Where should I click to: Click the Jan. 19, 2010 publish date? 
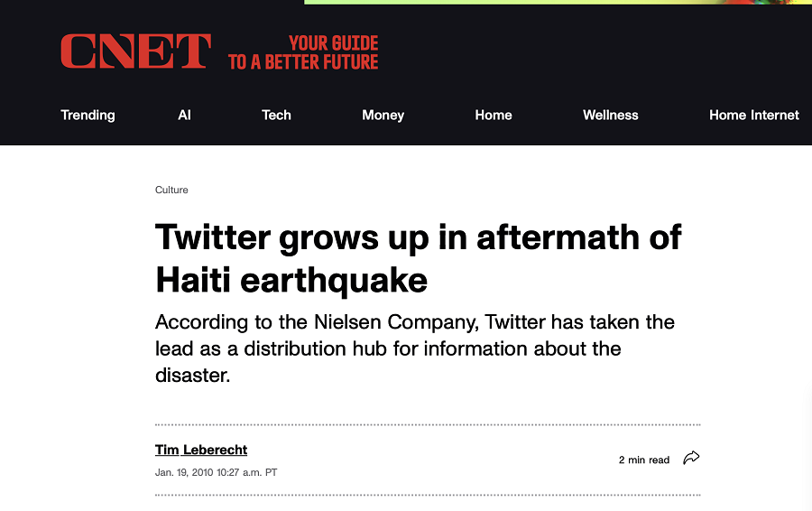tap(217, 472)
